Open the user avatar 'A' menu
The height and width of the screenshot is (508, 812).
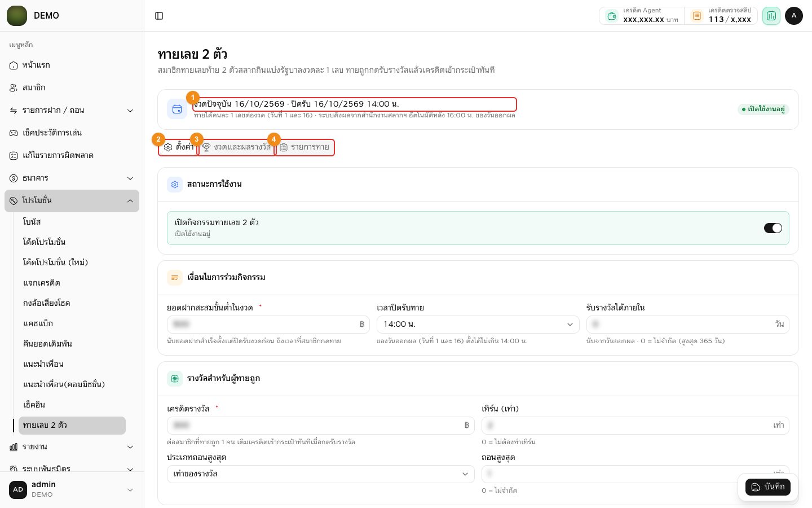(x=794, y=16)
